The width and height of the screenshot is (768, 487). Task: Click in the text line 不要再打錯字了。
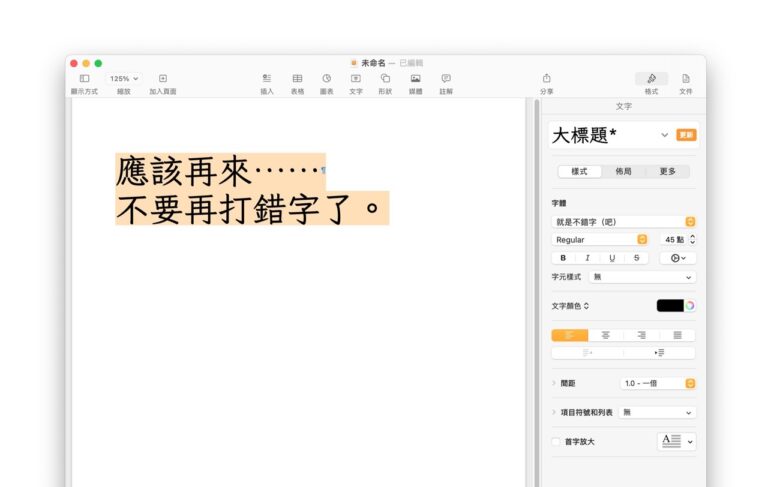pos(252,209)
